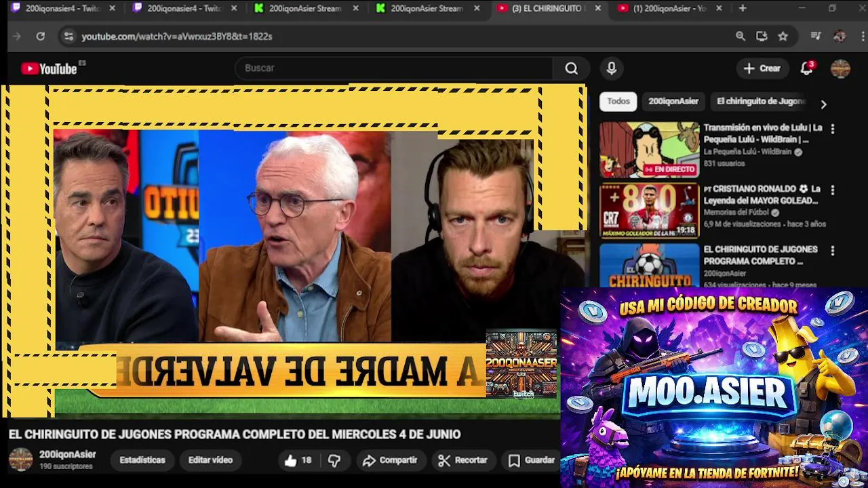Open the 200iqonAsier channel avatar below the video
Image resolution: width=868 pixels, height=488 pixels.
(x=20, y=460)
